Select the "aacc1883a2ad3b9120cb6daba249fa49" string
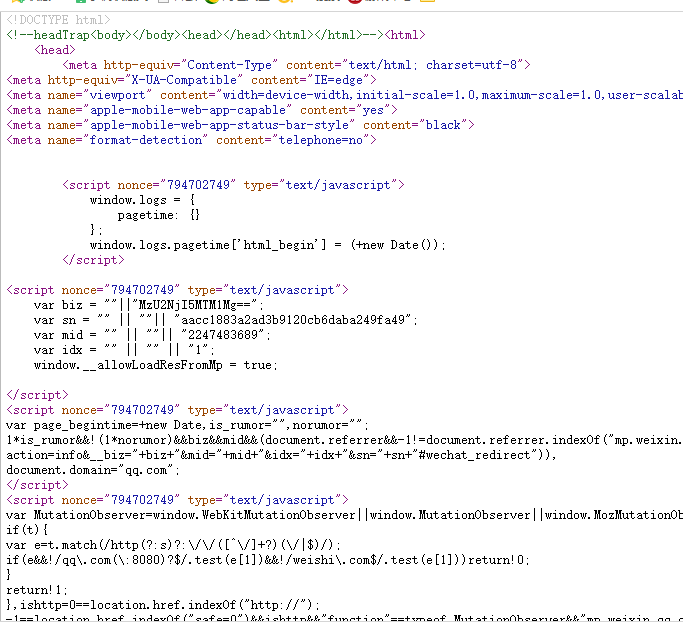Screen dimensions: 683x622 tap(292, 320)
